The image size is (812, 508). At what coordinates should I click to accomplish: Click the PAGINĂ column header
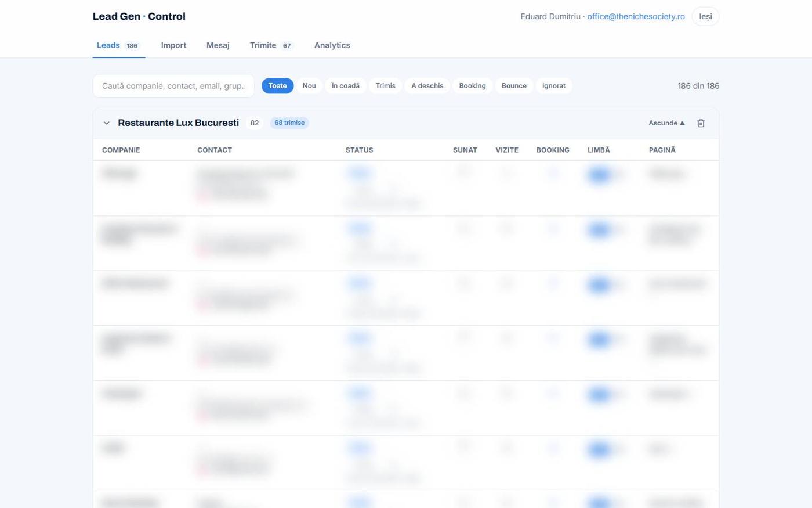662,150
